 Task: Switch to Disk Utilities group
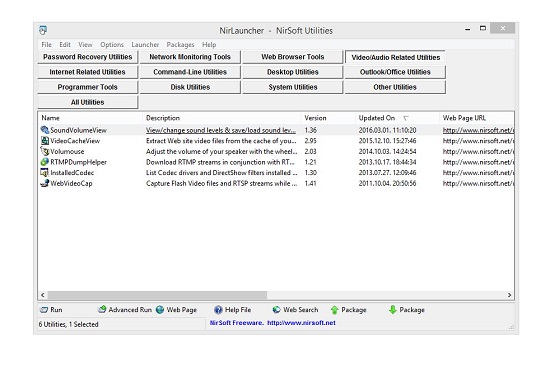click(x=190, y=87)
